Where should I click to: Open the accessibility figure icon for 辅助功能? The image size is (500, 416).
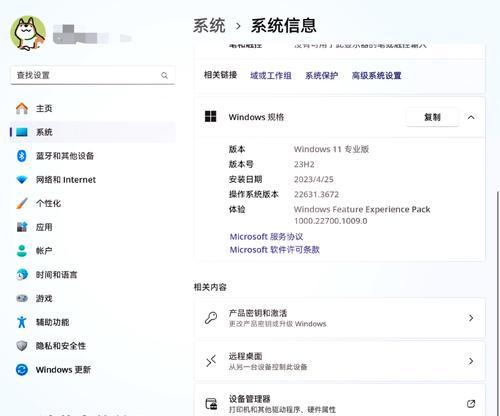[x=22, y=322]
